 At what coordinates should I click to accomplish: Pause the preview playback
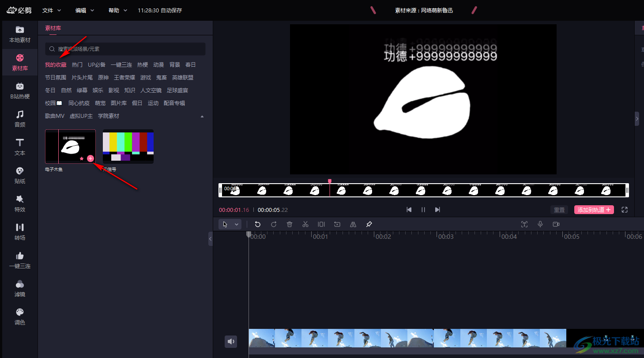coord(423,210)
